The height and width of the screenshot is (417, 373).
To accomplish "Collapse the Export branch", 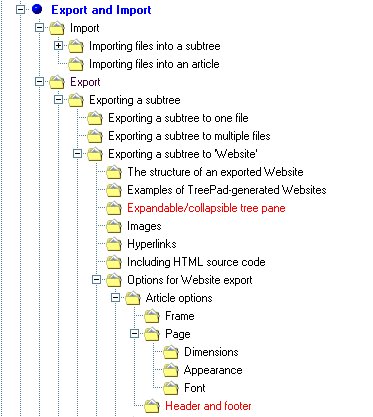I will (39, 81).
